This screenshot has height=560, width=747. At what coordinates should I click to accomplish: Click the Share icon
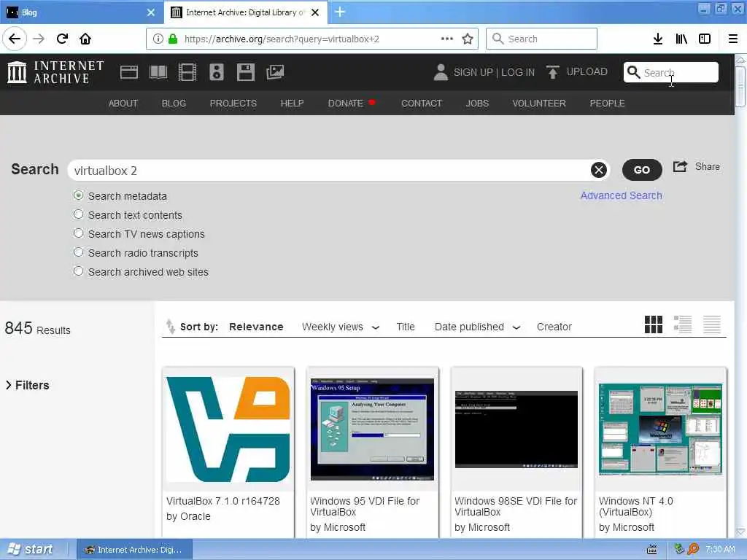point(681,167)
